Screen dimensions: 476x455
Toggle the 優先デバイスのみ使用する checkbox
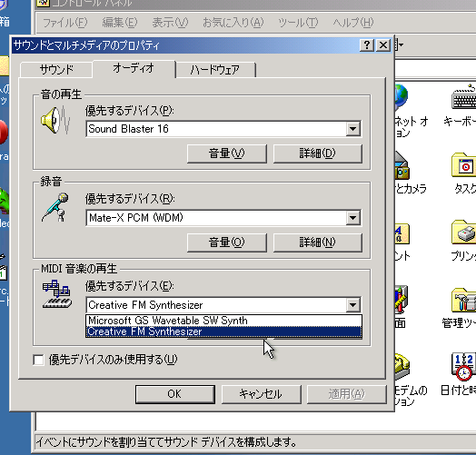click(38, 360)
